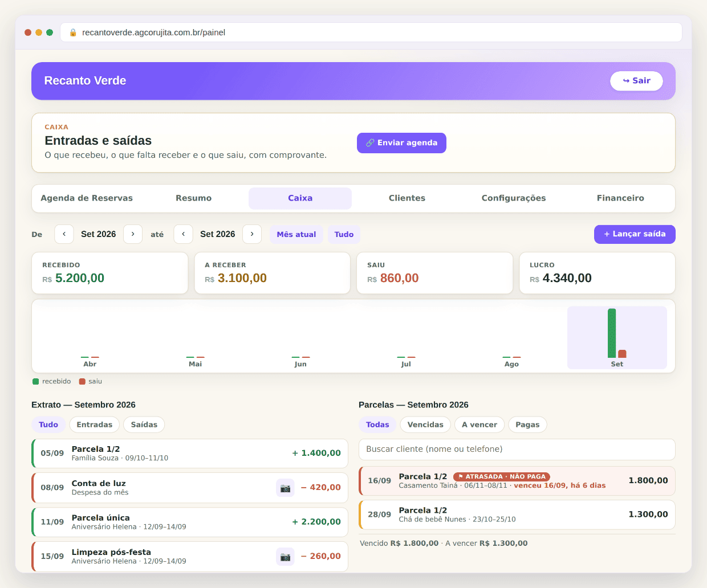Image resolution: width=707 pixels, height=588 pixels.
Task: Click the Sair logout button
Action: click(636, 81)
